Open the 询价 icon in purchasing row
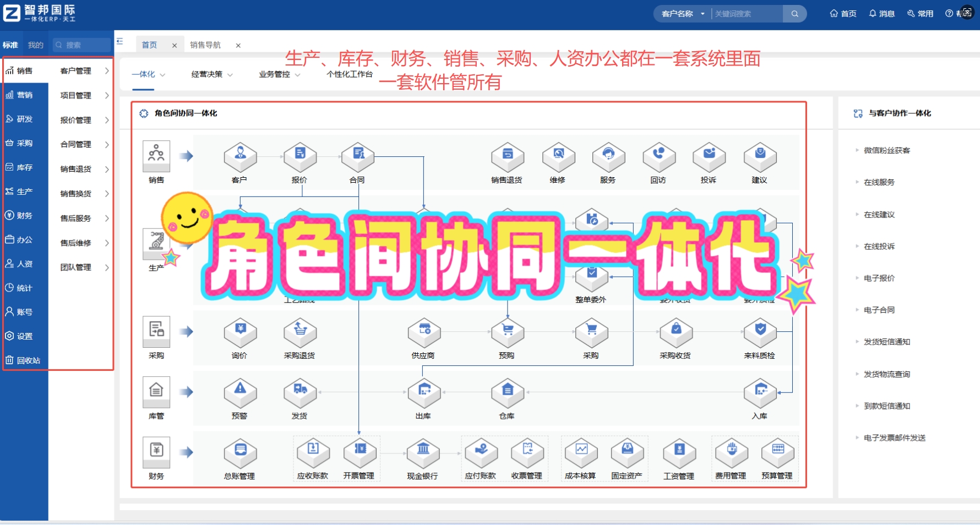The width and height of the screenshot is (980, 525). click(240, 332)
